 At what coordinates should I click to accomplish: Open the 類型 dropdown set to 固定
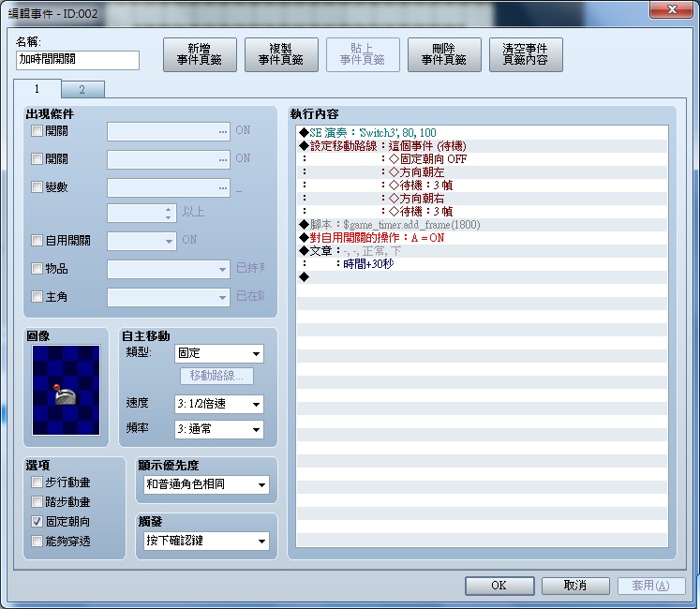click(x=218, y=353)
